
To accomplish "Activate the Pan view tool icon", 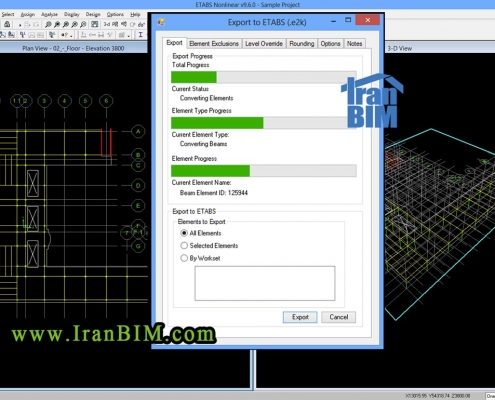I will (x=95, y=24).
